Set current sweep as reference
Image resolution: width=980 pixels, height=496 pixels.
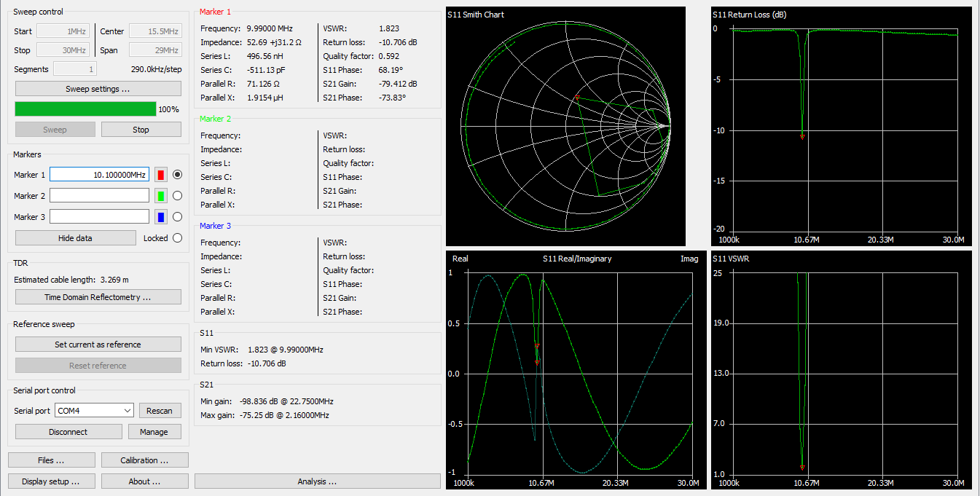pos(98,345)
